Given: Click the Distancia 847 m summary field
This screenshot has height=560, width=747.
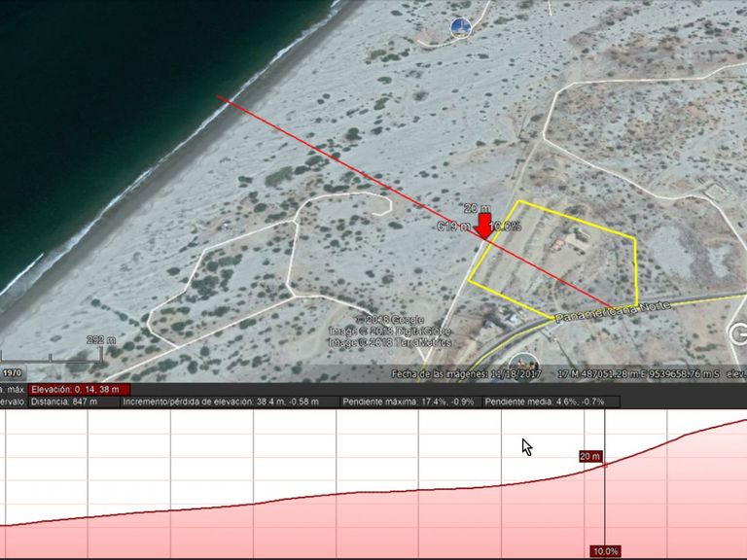Looking at the screenshot, I should 64,402.
